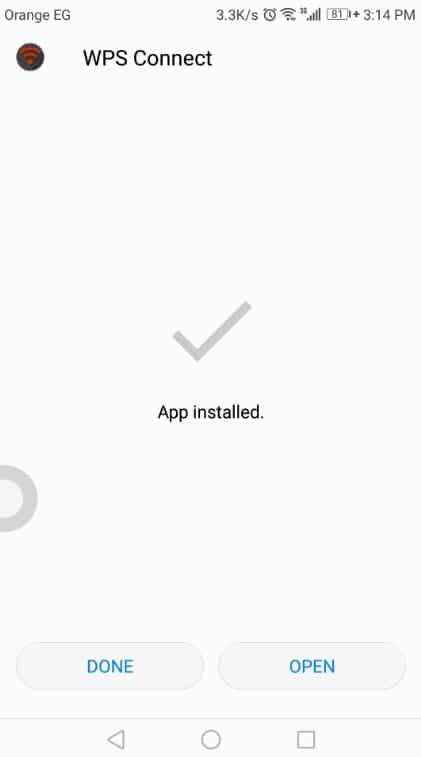Tap the Android home circle button
Screen dimensions: 421x757
coord(211,739)
